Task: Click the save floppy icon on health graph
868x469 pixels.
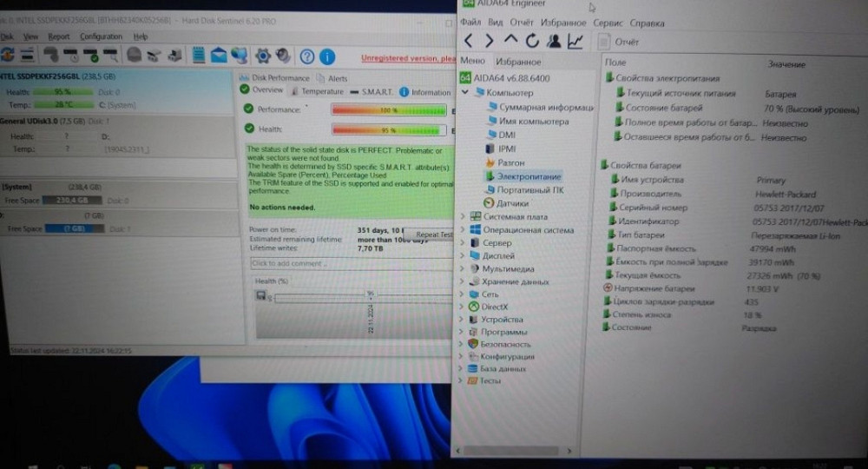Action: click(x=260, y=295)
